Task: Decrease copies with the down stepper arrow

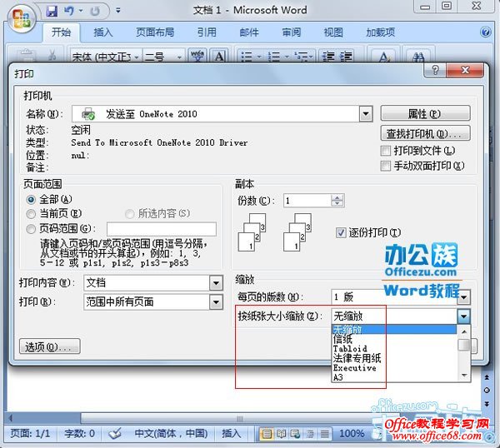Action: (337, 204)
